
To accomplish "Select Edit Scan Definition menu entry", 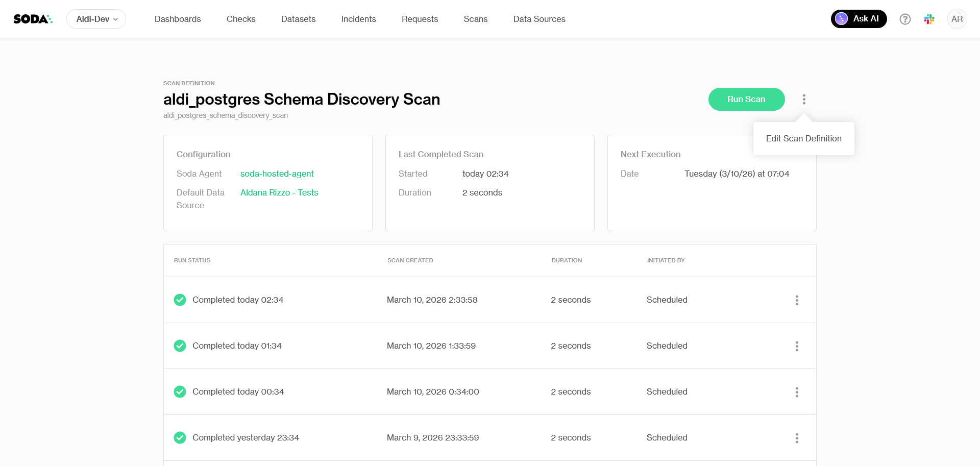I will (803, 138).
